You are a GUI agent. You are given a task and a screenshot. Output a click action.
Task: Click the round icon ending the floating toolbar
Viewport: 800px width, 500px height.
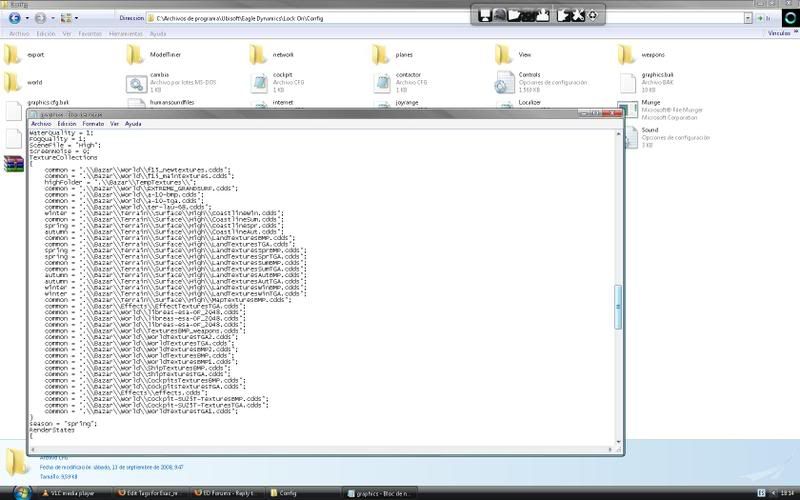[x=592, y=15]
